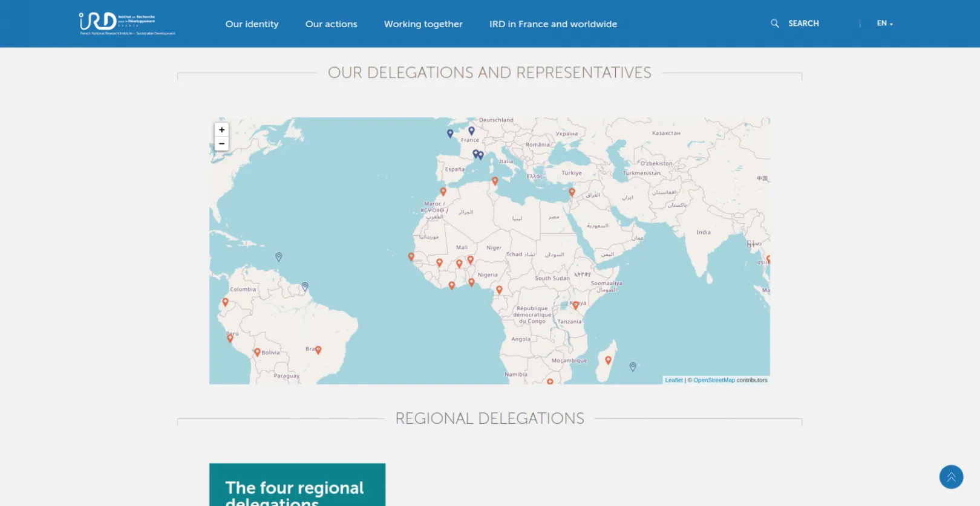Image resolution: width=980 pixels, height=506 pixels.
Task: Select the orange marker in Lebanon
Action: (x=572, y=192)
